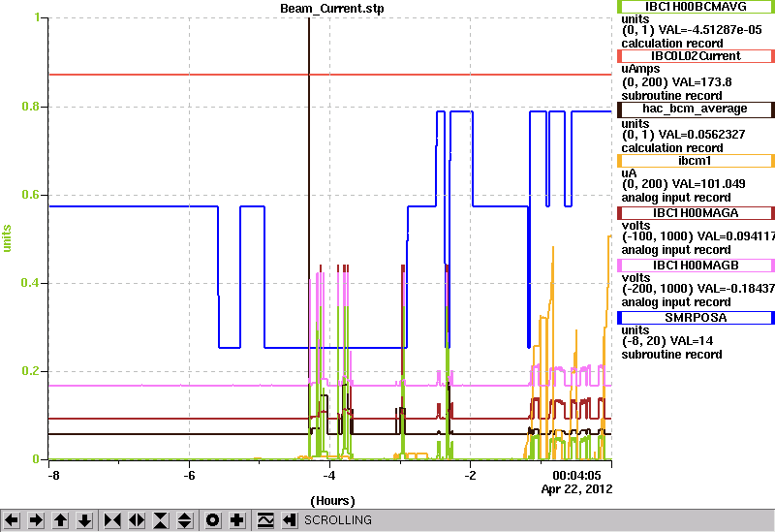Click the (Hours) x-axis label
Screen dimensions: 775x532
(332, 501)
